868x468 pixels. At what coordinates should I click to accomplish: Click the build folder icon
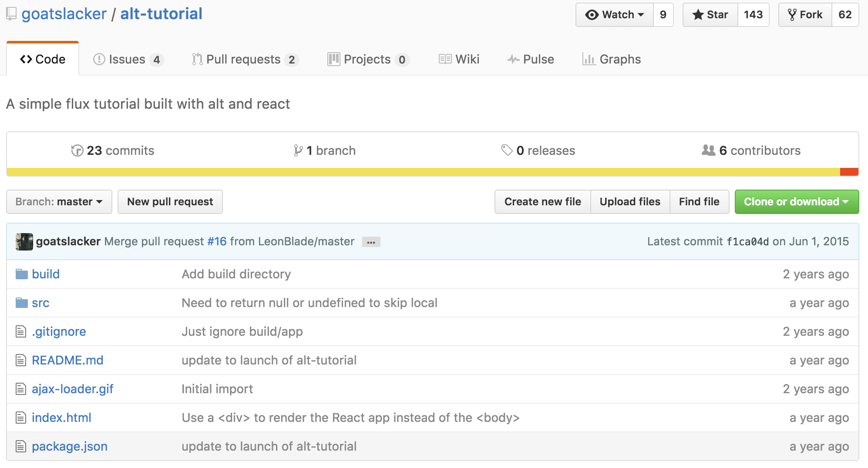click(22, 274)
